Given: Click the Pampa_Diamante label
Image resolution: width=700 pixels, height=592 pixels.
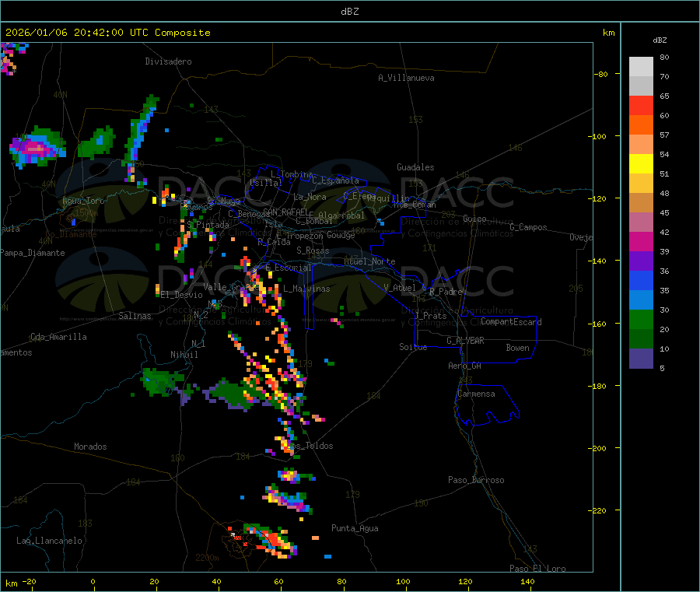Looking at the screenshot, I should pos(32,253).
